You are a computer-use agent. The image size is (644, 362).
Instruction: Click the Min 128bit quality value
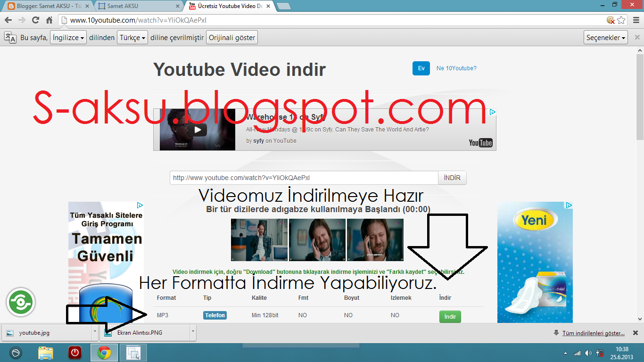tap(265, 315)
